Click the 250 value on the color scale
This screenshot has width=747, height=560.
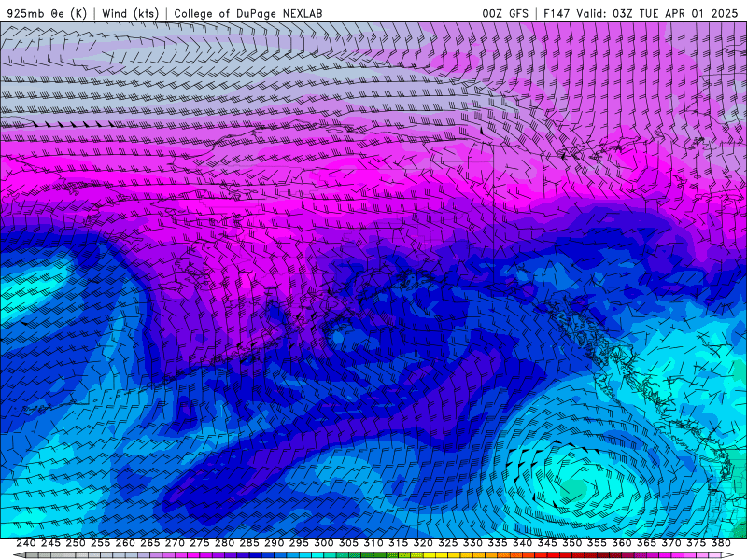click(76, 543)
